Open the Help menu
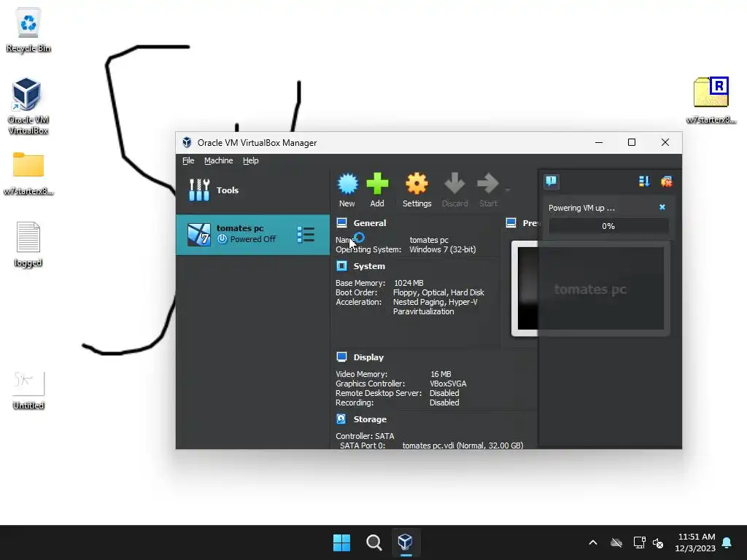This screenshot has height=560, width=747. (251, 160)
